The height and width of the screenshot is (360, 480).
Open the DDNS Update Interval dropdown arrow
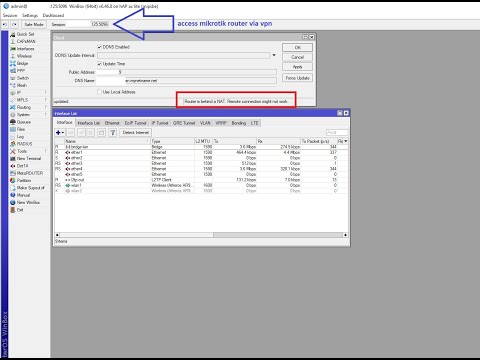pyautogui.click(x=274, y=55)
